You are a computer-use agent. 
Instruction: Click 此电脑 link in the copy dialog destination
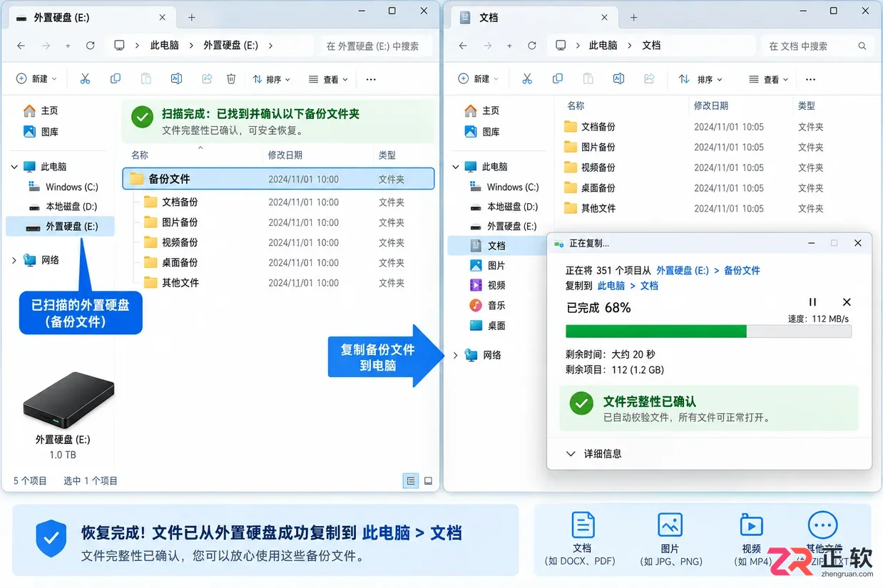(611, 286)
